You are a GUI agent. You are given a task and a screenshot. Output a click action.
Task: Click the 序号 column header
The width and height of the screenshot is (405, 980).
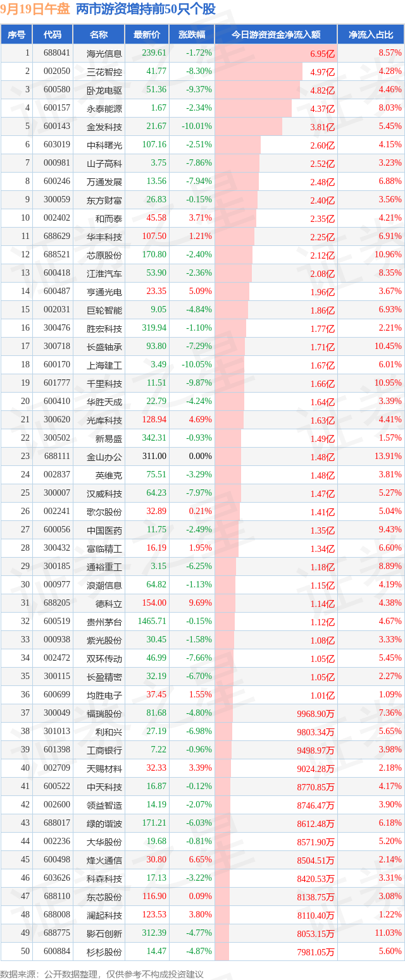(x=16, y=35)
